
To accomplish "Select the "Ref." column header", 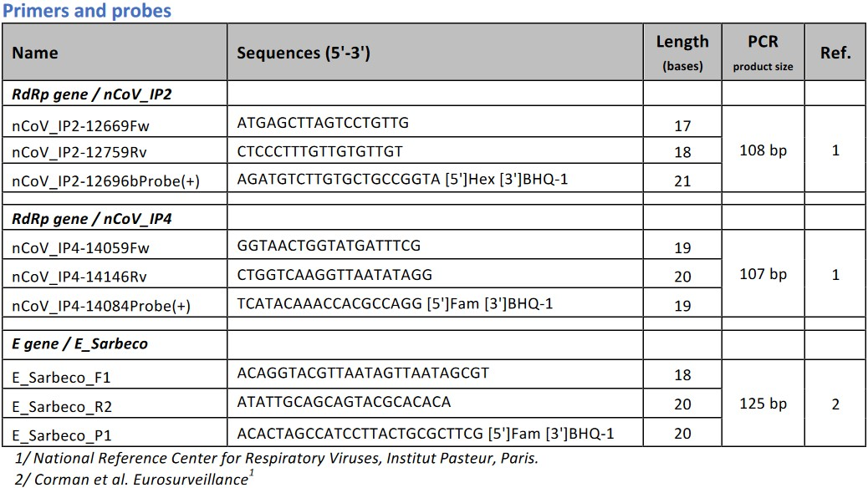I will pos(835,53).
